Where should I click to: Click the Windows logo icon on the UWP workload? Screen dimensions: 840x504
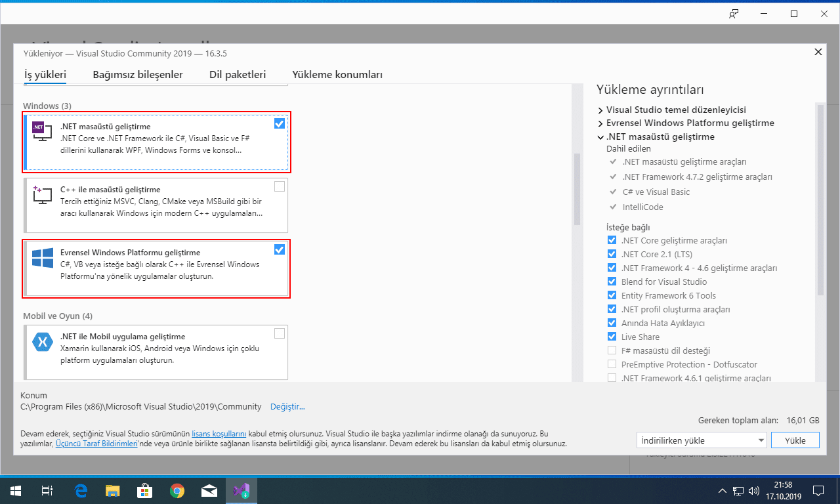pyautogui.click(x=43, y=258)
